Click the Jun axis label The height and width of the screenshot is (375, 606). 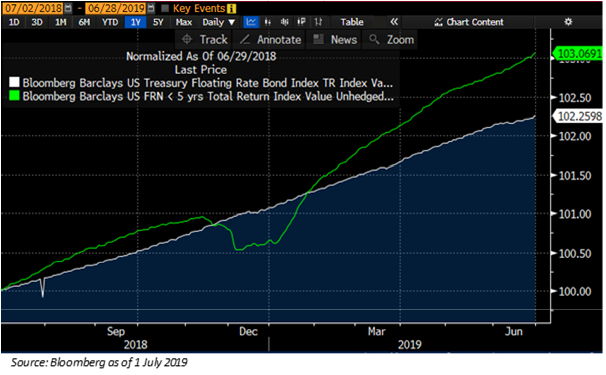point(514,331)
